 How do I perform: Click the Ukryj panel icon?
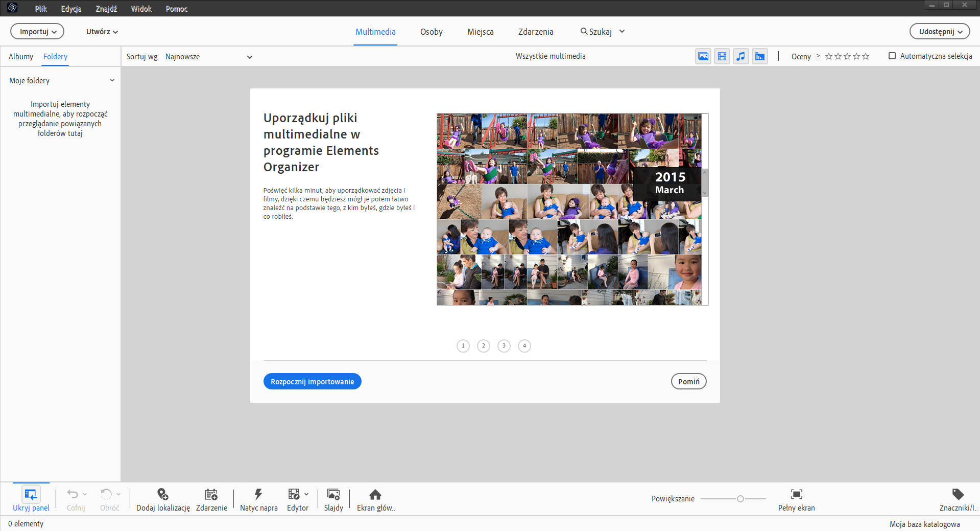tap(31, 494)
